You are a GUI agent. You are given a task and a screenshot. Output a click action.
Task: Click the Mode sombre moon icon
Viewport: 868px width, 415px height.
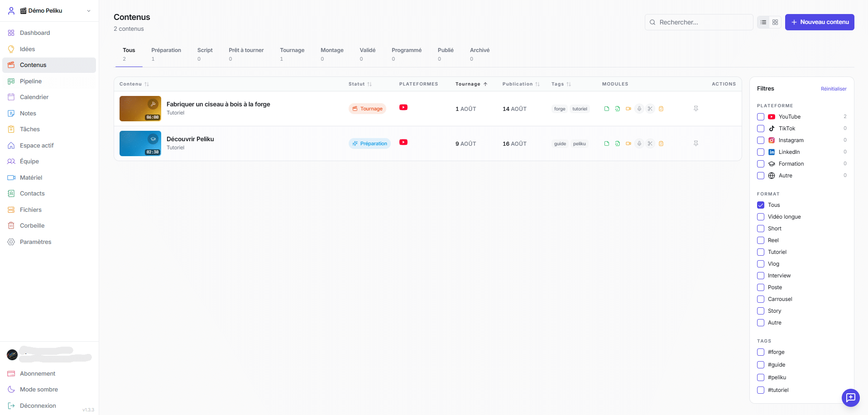click(x=11, y=389)
